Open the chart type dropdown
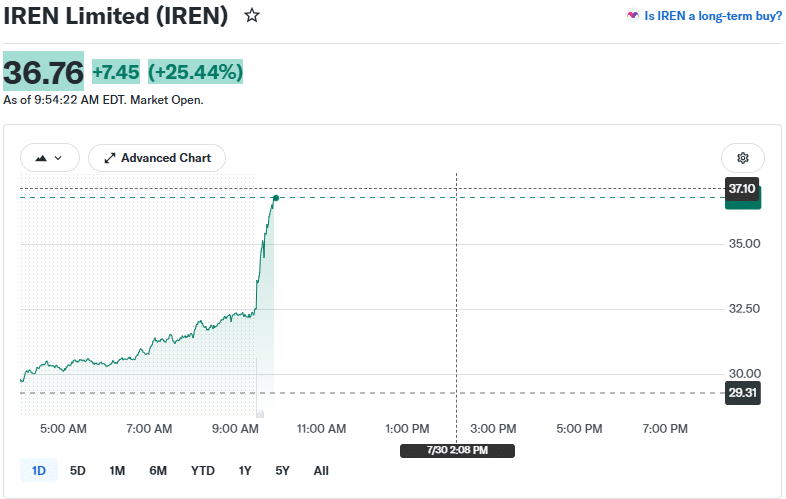786x499 pixels. (x=50, y=158)
